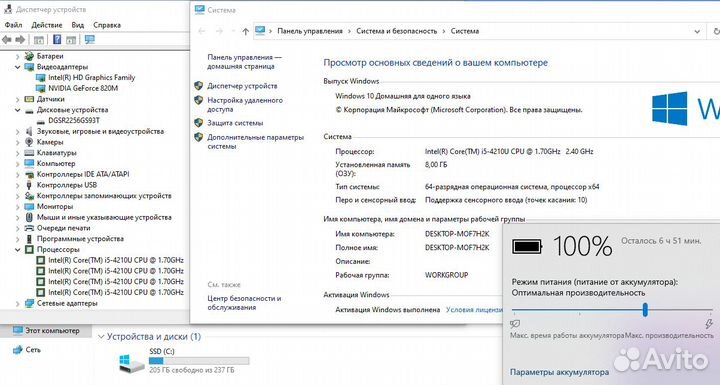Click the forward arrow in Device Manager toolbar
Screen dimensions: 720x385
(20, 40)
